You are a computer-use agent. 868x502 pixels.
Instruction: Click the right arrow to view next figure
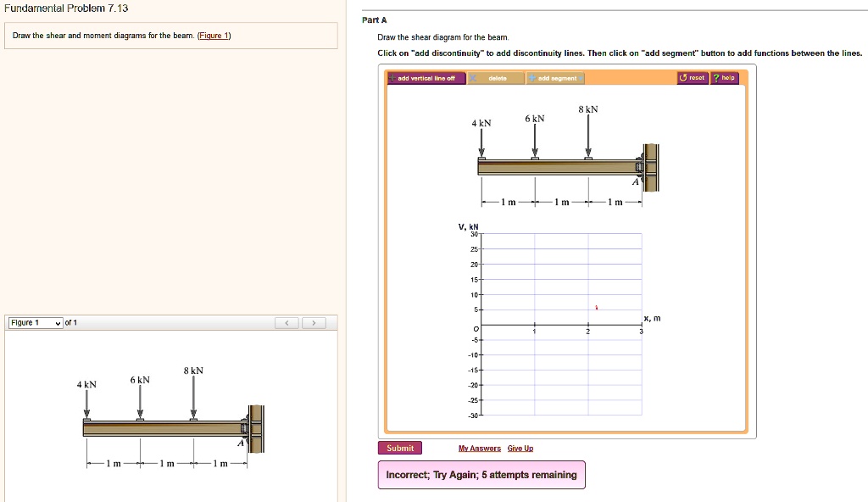312,322
